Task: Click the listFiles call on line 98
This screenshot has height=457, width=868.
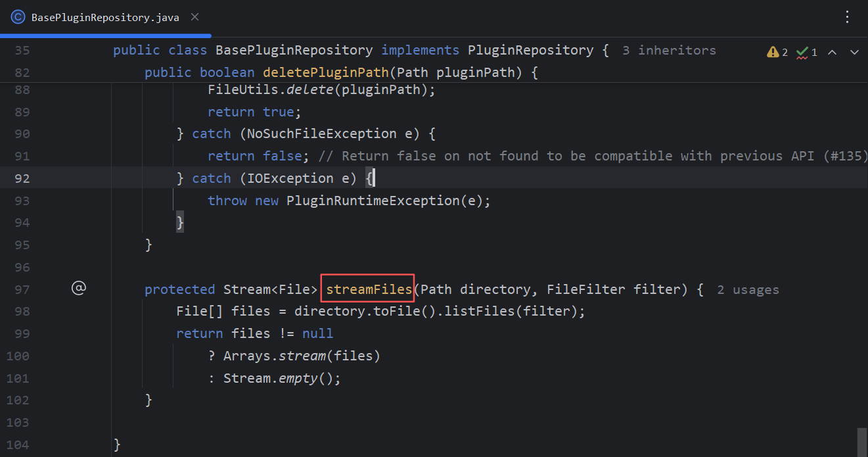Action: click(x=479, y=311)
